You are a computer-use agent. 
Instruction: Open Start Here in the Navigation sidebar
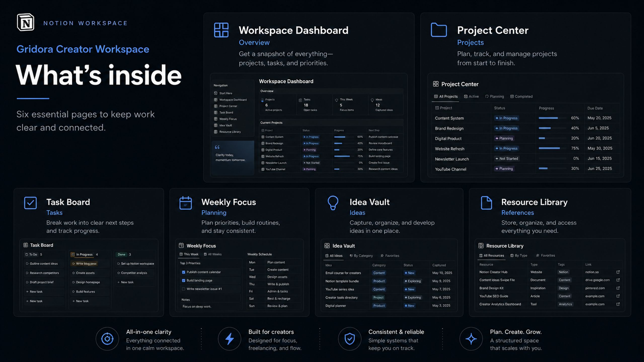pos(223,93)
